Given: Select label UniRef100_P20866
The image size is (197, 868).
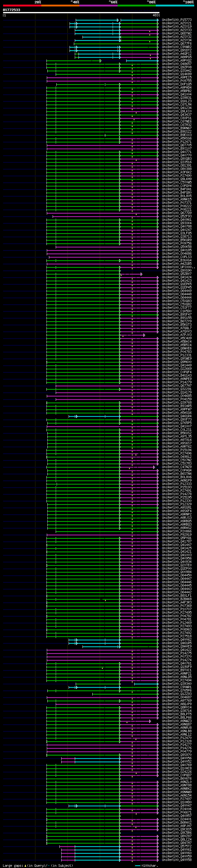Looking at the screenshot, I should point(176,531).
